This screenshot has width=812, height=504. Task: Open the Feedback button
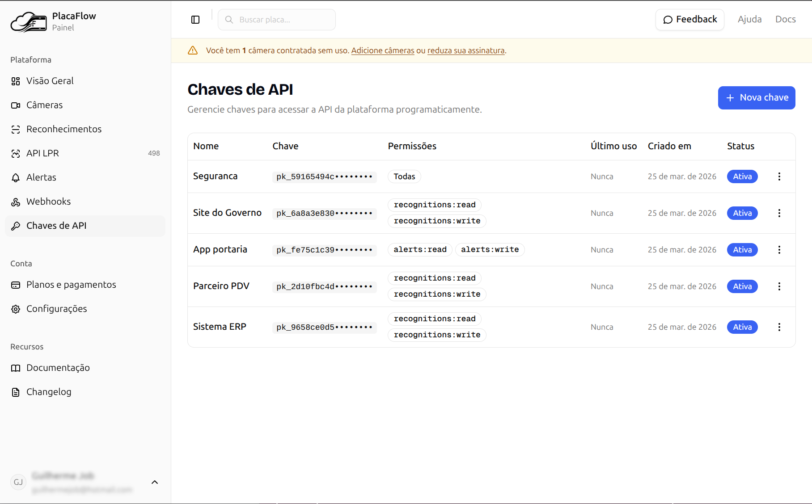[x=689, y=20]
